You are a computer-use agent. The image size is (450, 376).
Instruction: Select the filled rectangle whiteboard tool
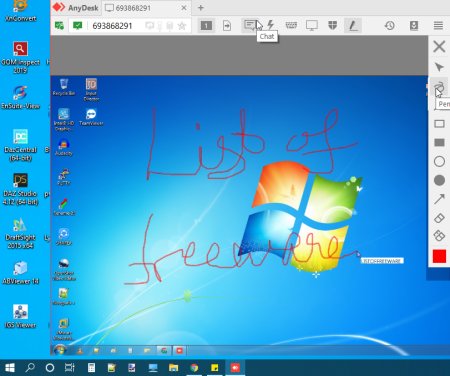click(439, 143)
